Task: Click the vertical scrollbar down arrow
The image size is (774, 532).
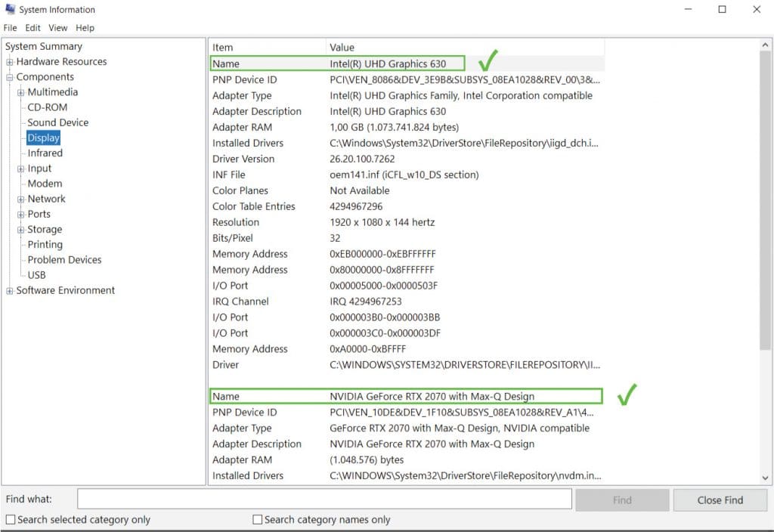Action: pos(766,476)
